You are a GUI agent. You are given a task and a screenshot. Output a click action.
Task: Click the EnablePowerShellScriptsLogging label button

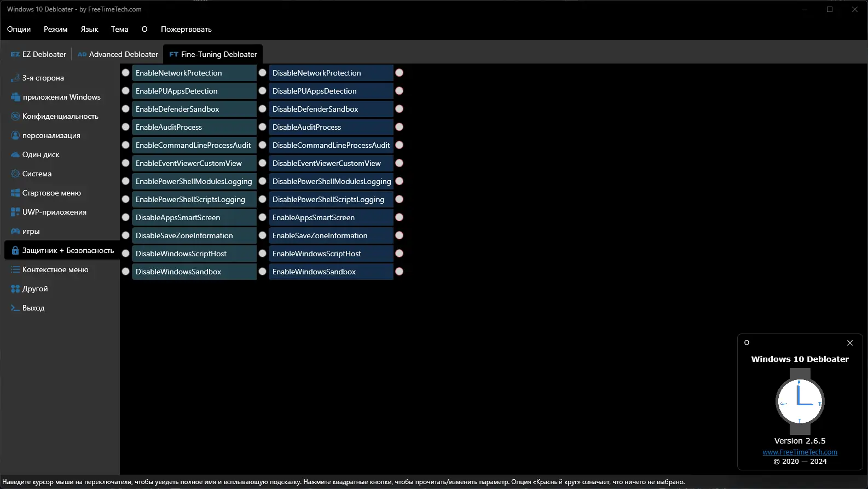(194, 199)
